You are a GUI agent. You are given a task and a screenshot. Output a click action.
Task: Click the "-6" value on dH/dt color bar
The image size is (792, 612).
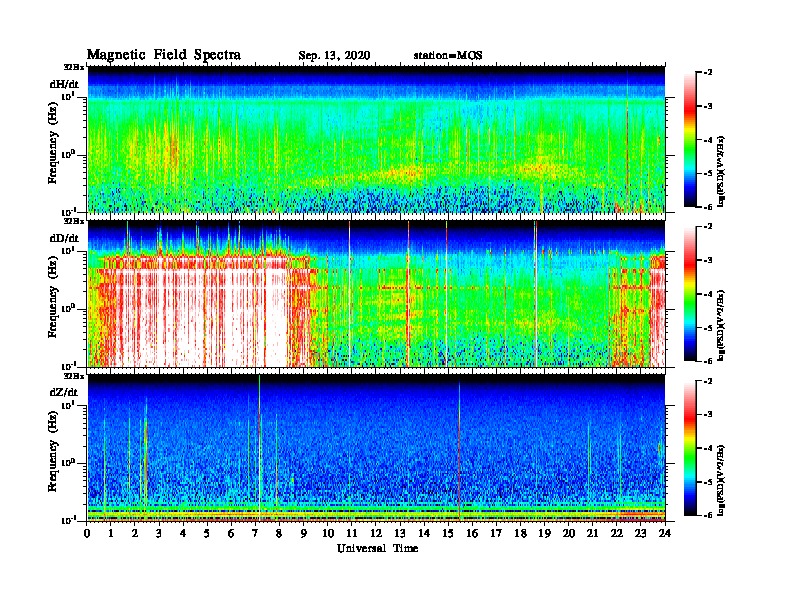pyautogui.click(x=708, y=207)
